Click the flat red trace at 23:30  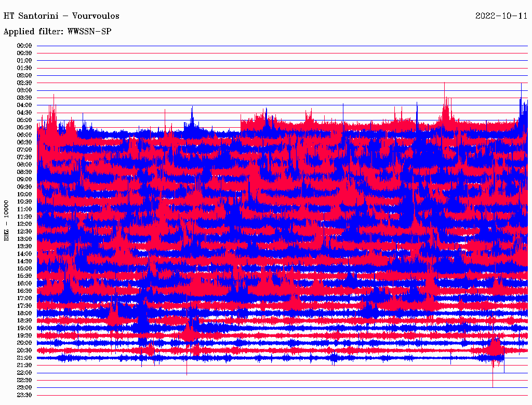pyautogui.click(x=282, y=395)
